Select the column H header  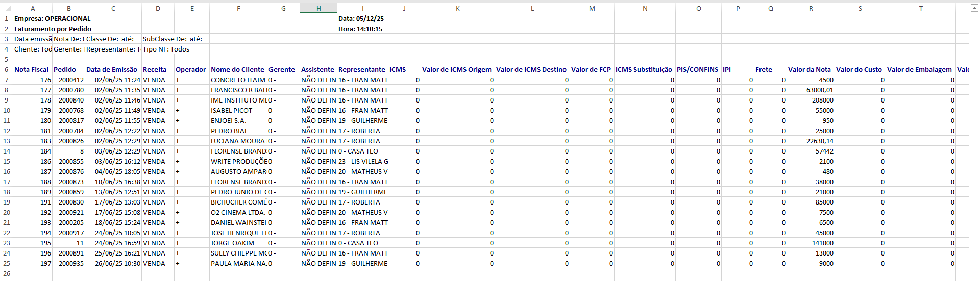point(318,8)
